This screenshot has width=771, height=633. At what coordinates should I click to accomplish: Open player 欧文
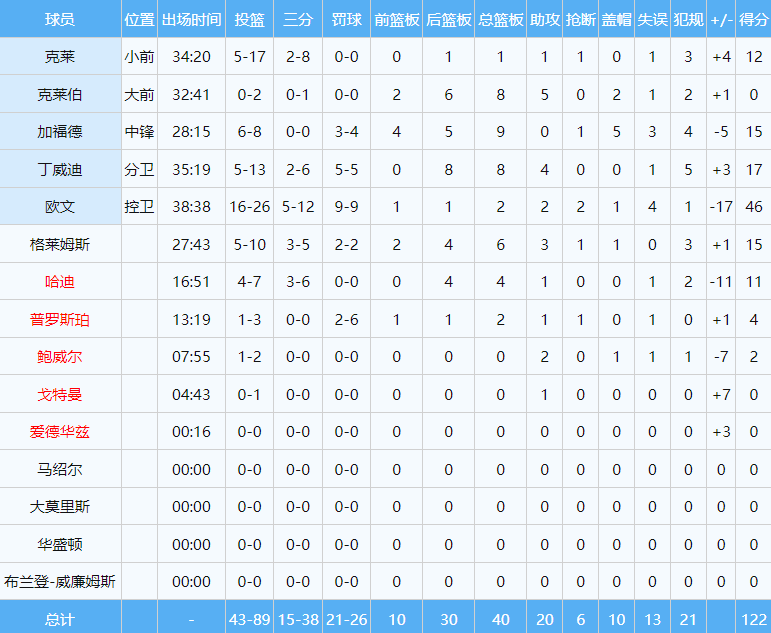(60, 207)
